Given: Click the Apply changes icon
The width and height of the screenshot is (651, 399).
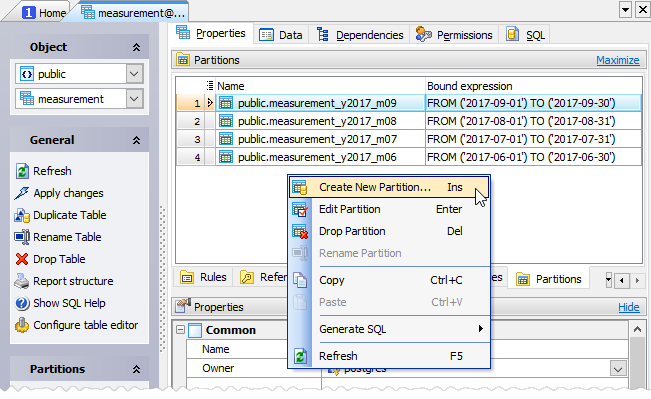Looking at the screenshot, I should (x=22, y=193).
